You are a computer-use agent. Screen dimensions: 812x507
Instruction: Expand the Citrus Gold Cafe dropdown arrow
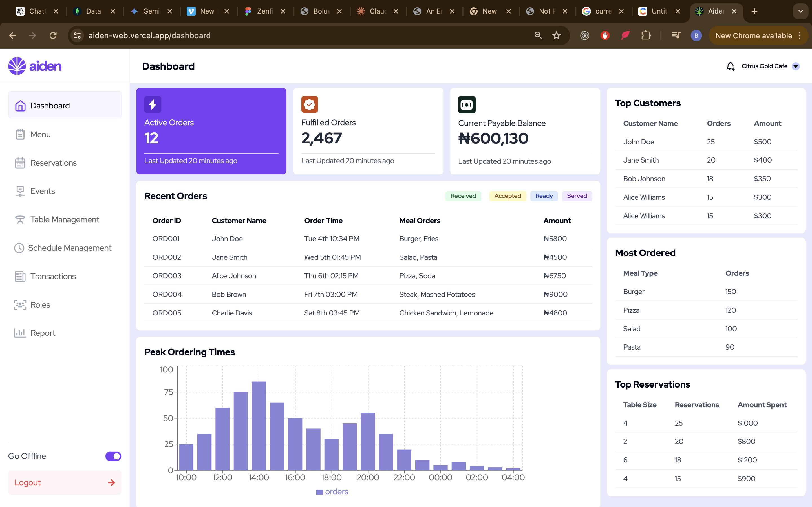[x=796, y=66]
